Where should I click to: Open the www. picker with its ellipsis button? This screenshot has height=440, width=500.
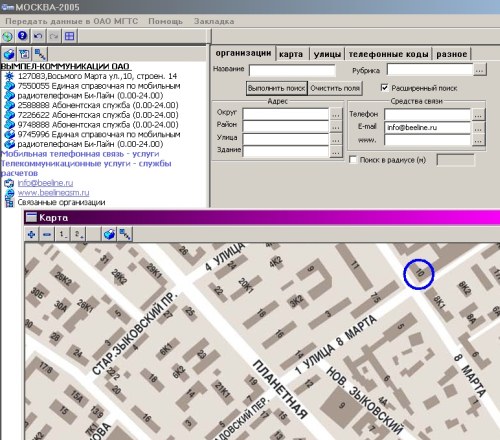point(478,140)
